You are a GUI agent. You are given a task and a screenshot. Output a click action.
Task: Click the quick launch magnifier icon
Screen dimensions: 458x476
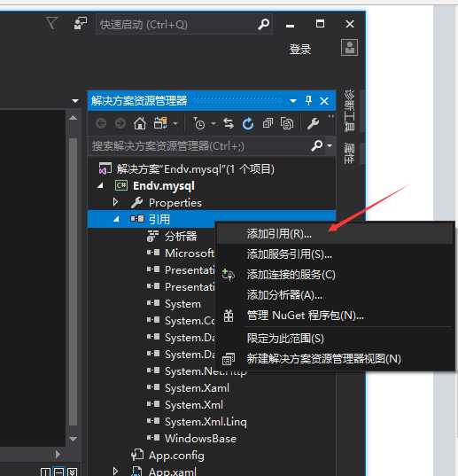tap(263, 24)
